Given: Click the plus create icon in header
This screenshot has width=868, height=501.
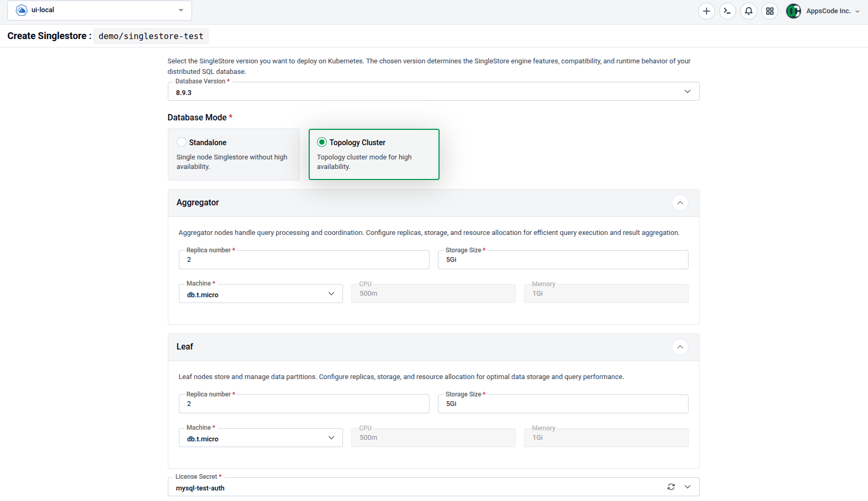Looking at the screenshot, I should pos(707,11).
